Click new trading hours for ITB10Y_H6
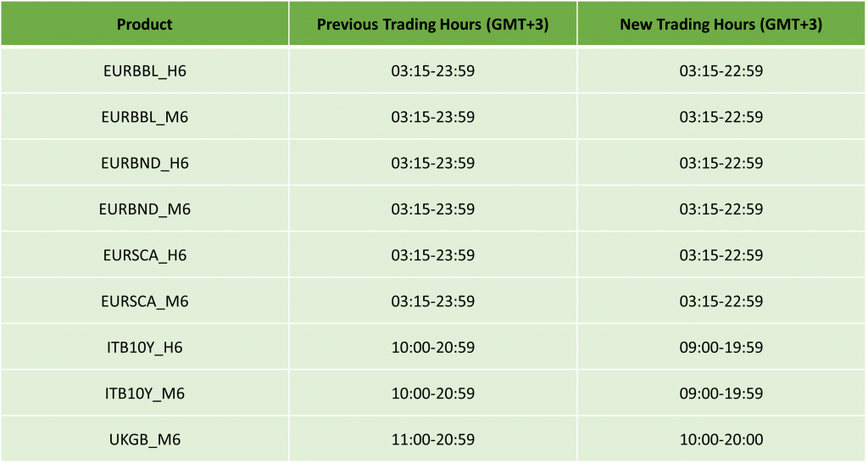Screen dimensions: 868x463 tap(721, 348)
